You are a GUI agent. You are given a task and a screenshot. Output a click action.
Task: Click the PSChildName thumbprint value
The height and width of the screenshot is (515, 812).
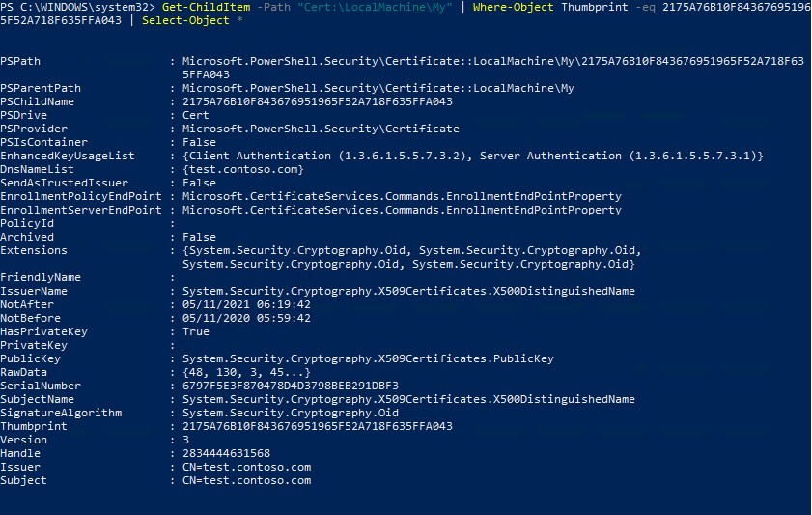(317, 101)
